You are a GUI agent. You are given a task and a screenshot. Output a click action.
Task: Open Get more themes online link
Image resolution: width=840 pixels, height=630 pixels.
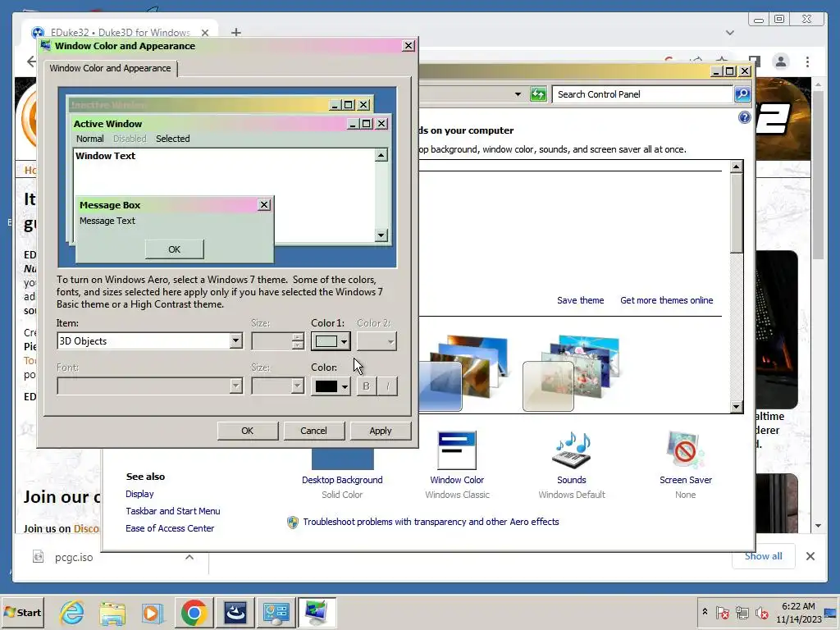666,300
